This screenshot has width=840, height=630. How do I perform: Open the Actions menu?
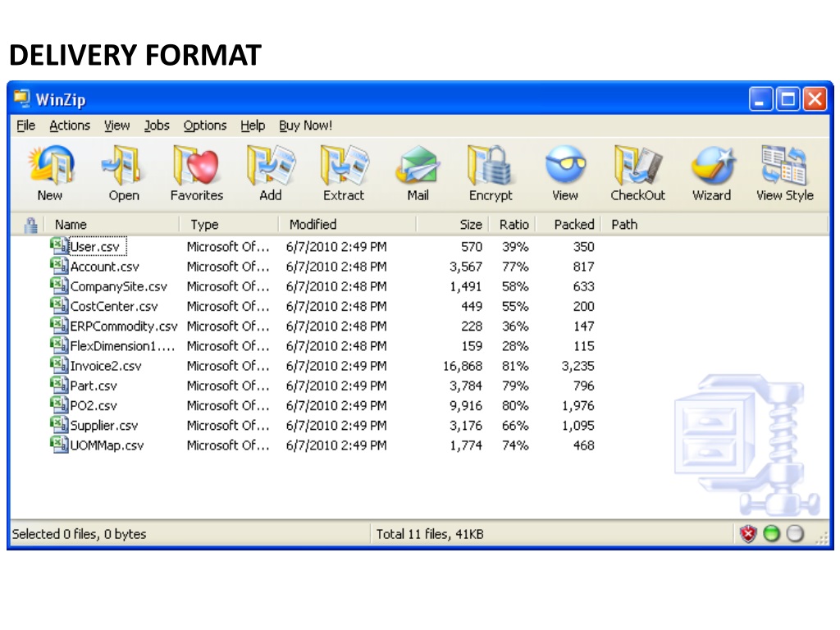click(70, 126)
